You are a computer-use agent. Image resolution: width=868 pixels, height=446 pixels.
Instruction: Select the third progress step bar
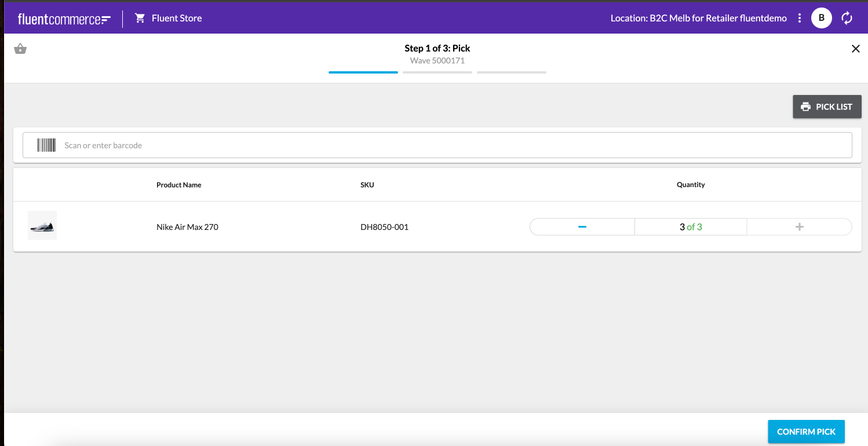(512, 72)
